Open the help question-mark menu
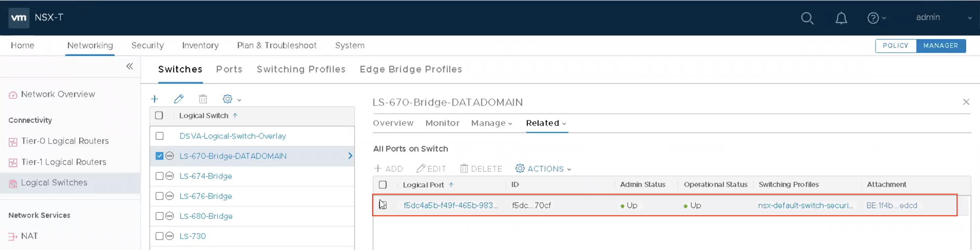The image size is (980, 250). tap(876, 18)
